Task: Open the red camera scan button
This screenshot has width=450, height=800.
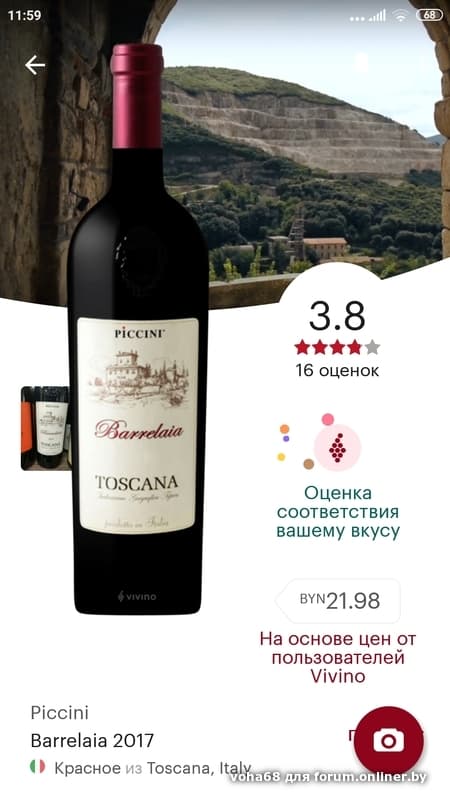Action: pyautogui.click(x=389, y=741)
